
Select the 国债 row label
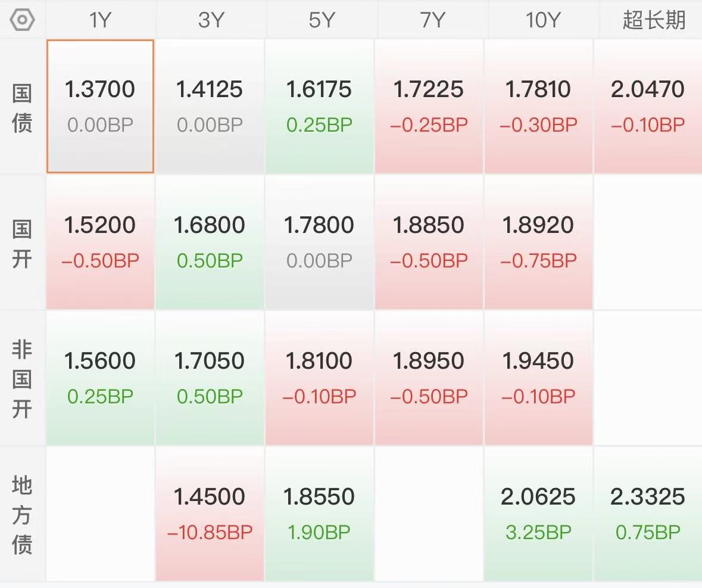[22, 108]
